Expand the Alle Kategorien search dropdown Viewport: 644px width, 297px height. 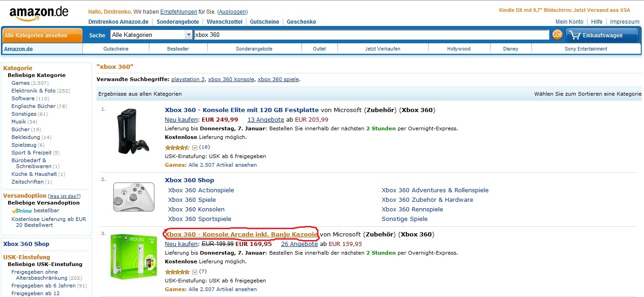[189, 35]
